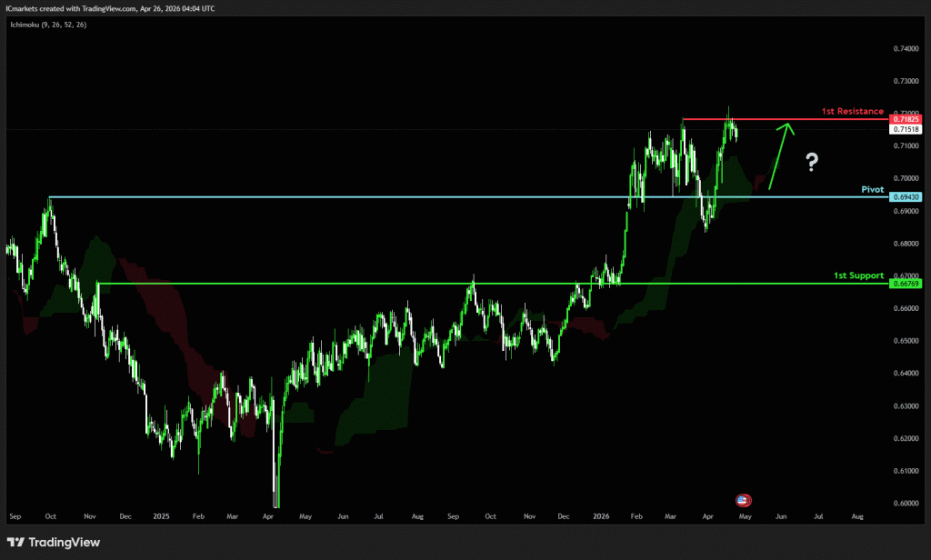The image size is (931, 560).
Task: Click the white question mark annotation
Action: [812, 163]
